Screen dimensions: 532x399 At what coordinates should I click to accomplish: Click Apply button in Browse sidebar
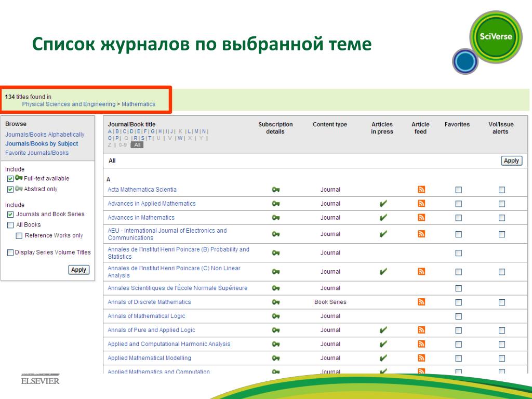point(79,270)
